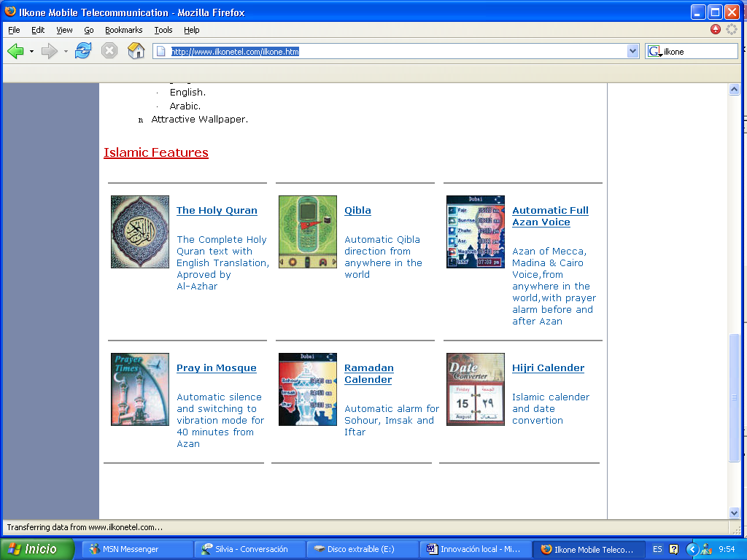Viewport: 747px width, 560px height.
Task: Open the Edit menu
Action: pyautogui.click(x=38, y=30)
